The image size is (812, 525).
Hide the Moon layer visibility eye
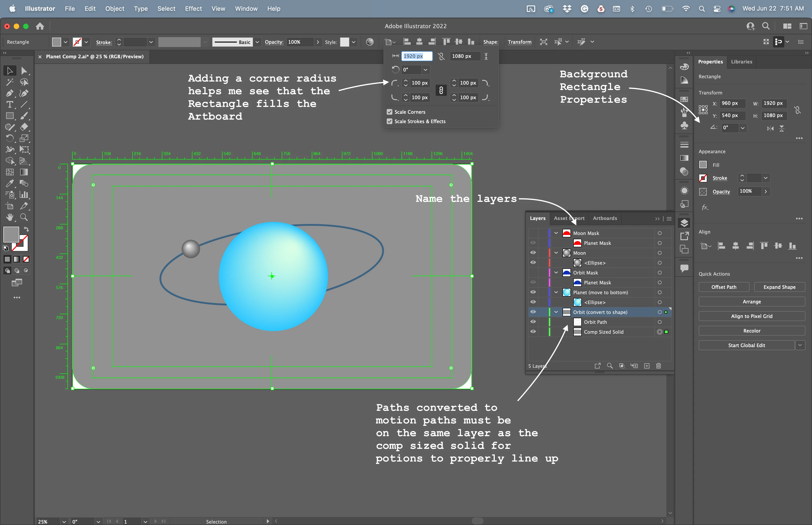point(533,253)
